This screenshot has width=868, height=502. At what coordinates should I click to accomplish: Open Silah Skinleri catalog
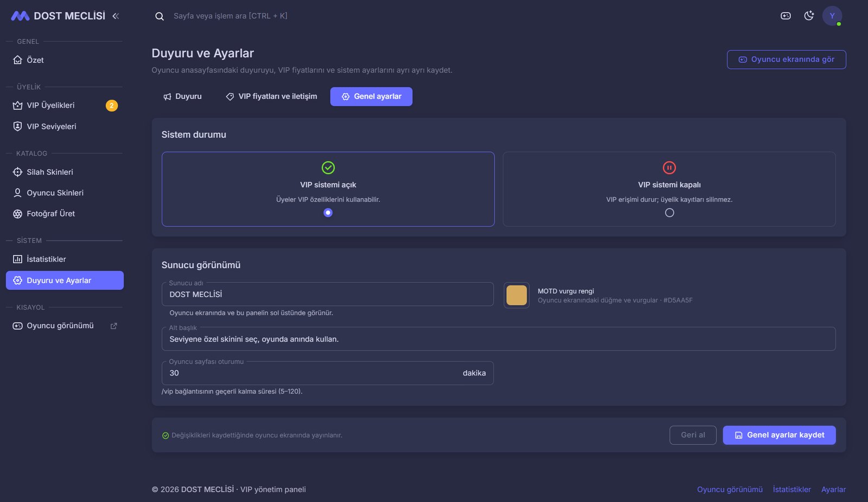[65, 172]
